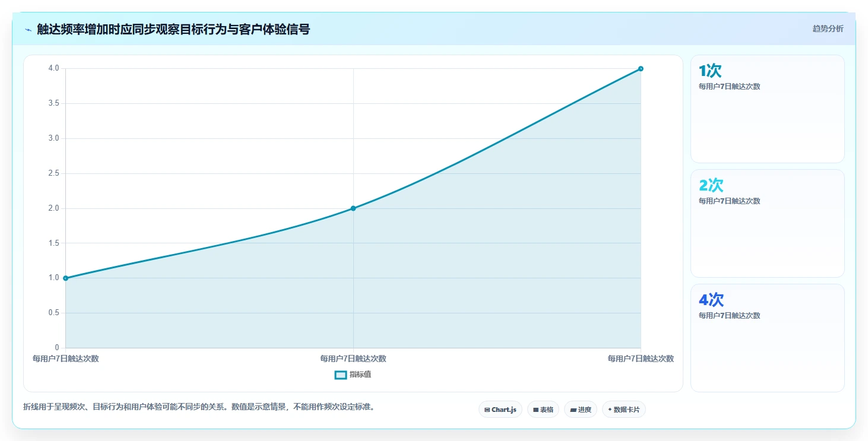Click the y-axis label 0
This screenshot has width=868, height=441.
coord(57,348)
